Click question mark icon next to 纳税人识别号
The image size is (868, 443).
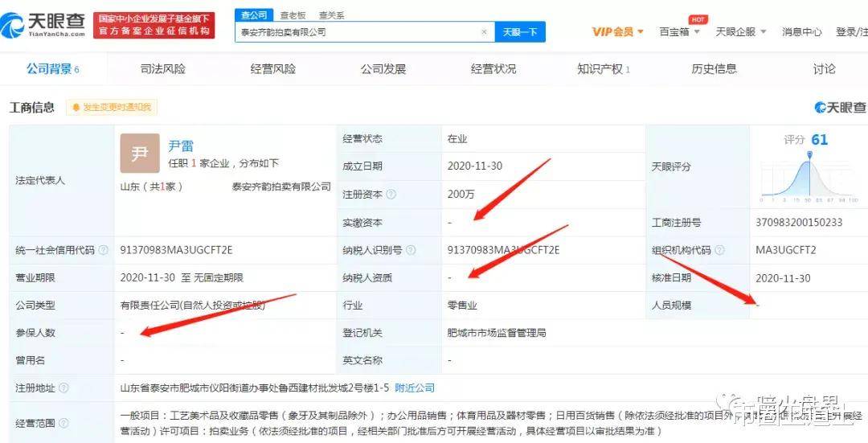coord(411,250)
